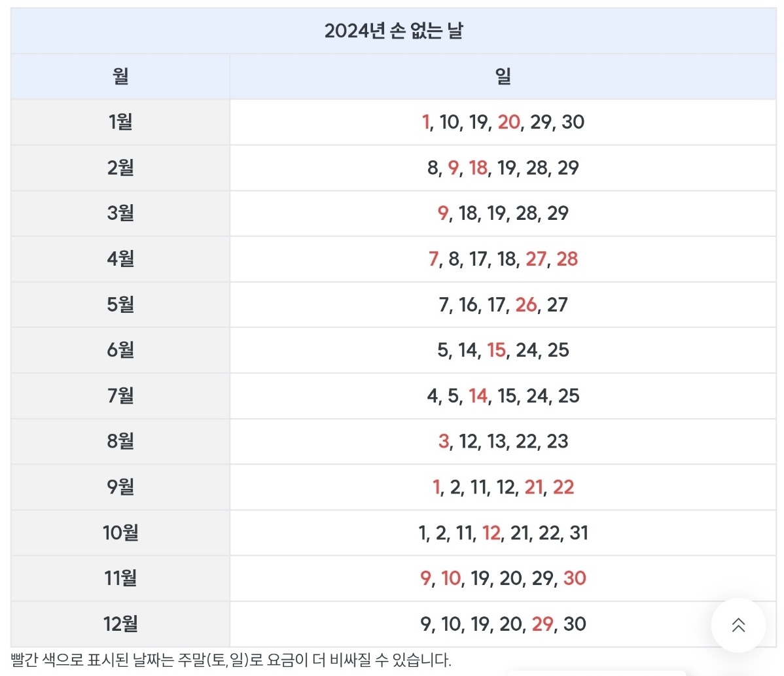The height and width of the screenshot is (676, 784).
Task: Click the scroll-to-top chevron icon
Action: tap(738, 626)
